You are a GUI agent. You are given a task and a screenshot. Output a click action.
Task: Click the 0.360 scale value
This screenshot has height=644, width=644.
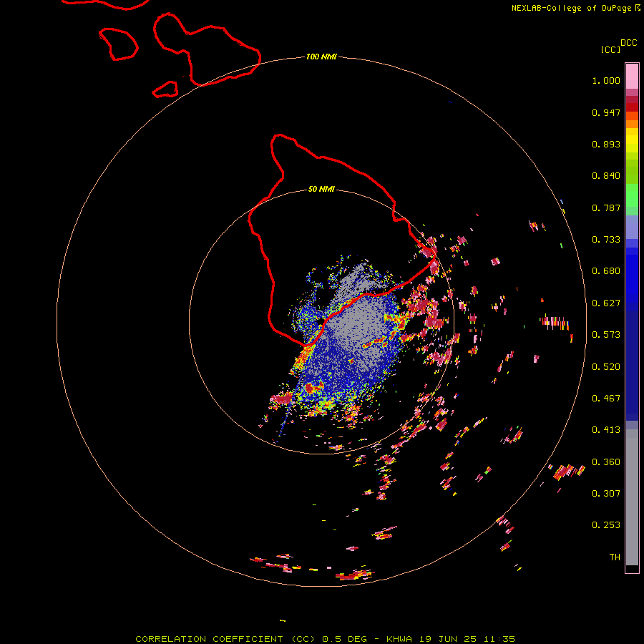click(x=606, y=462)
